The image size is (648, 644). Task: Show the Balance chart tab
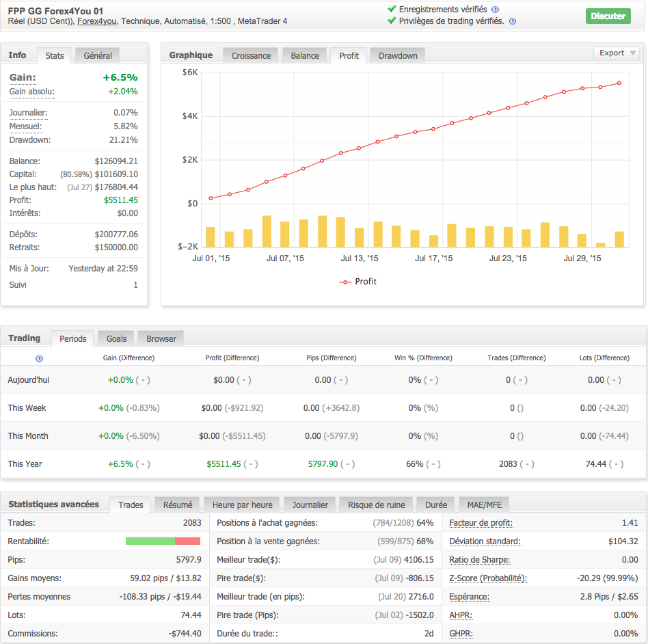[305, 55]
